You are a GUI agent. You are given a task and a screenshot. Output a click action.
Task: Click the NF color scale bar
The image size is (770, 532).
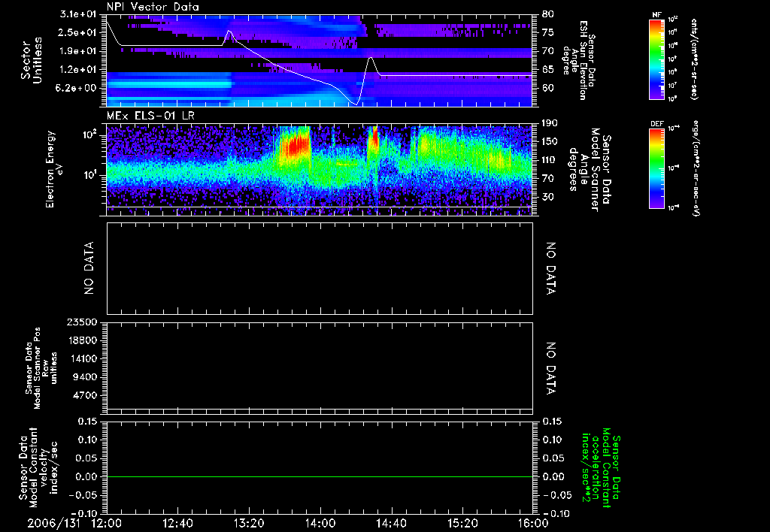pyautogui.click(x=656, y=59)
